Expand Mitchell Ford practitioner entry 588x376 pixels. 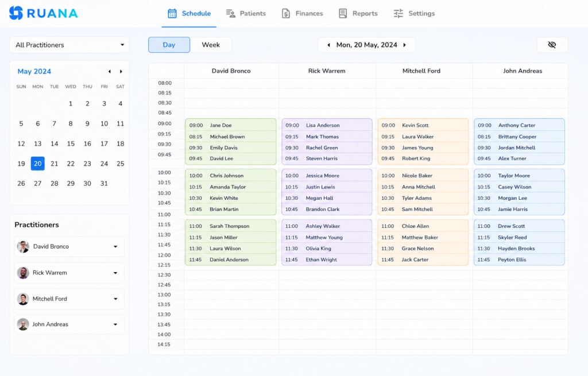coord(115,299)
